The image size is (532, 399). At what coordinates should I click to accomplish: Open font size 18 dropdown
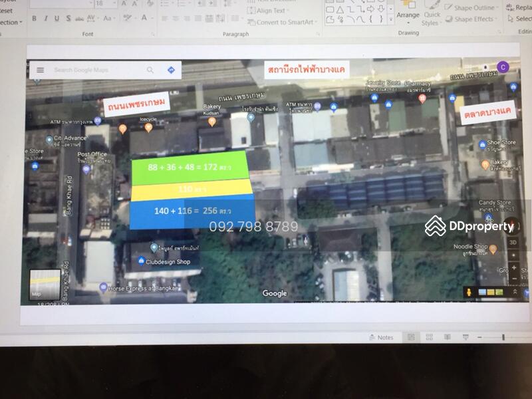point(114,3)
